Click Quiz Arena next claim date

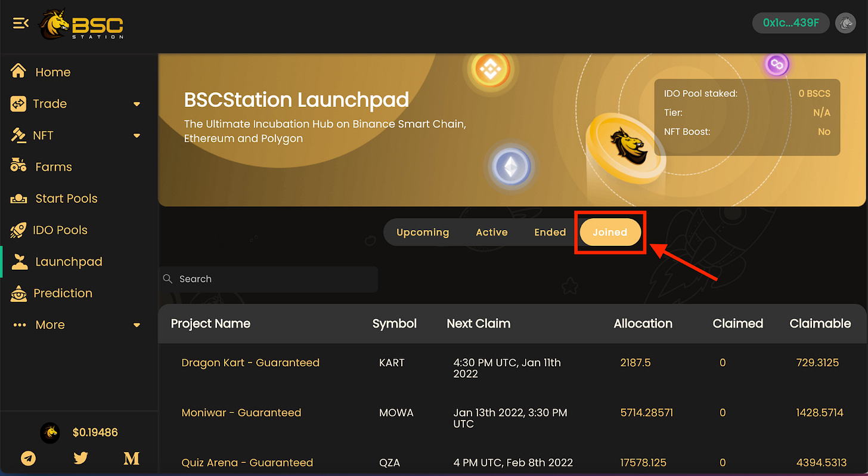tap(513, 463)
